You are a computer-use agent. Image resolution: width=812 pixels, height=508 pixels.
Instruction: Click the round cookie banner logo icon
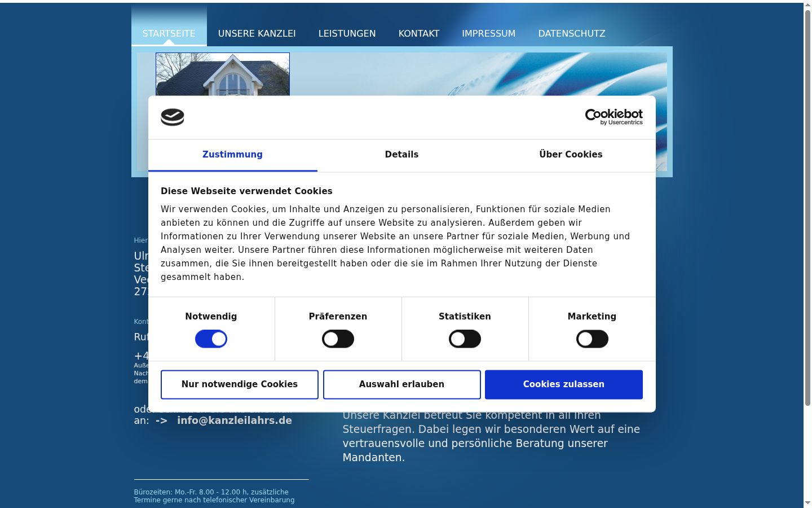click(173, 117)
